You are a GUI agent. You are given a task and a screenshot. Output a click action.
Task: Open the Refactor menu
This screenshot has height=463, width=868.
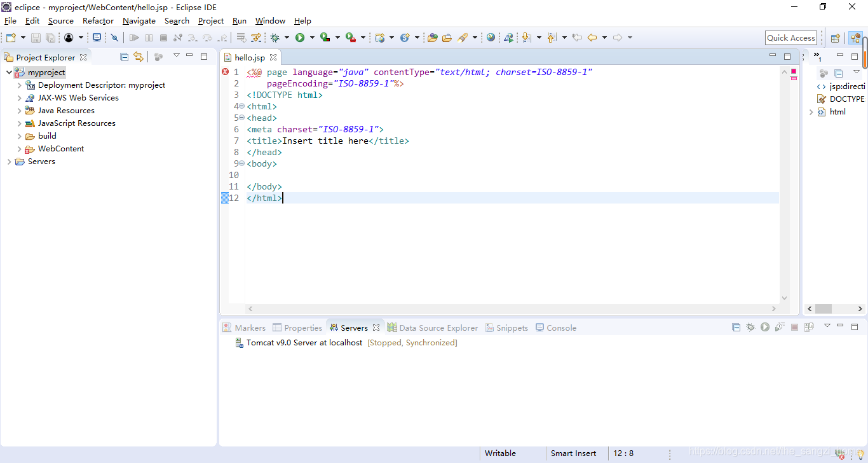pyautogui.click(x=98, y=21)
